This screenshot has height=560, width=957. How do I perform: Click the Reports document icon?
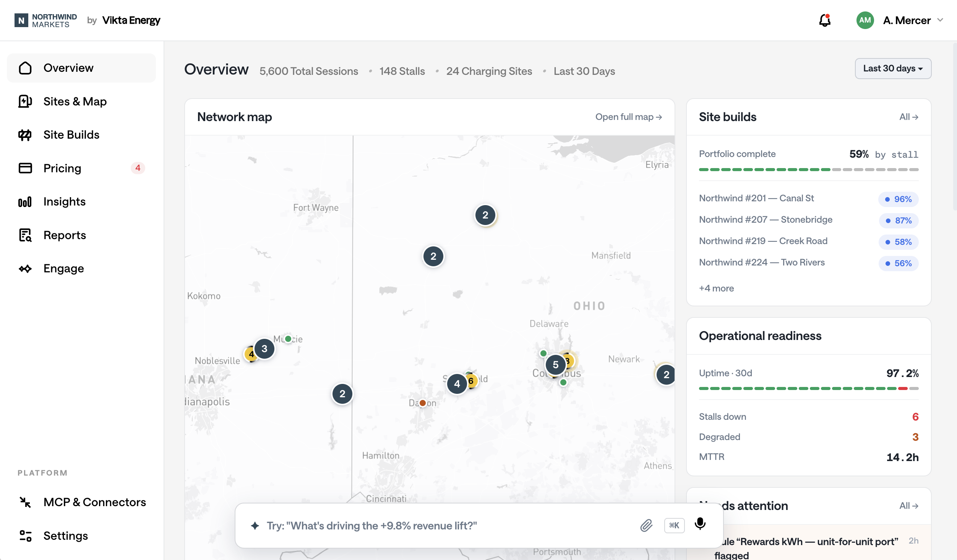25,235
